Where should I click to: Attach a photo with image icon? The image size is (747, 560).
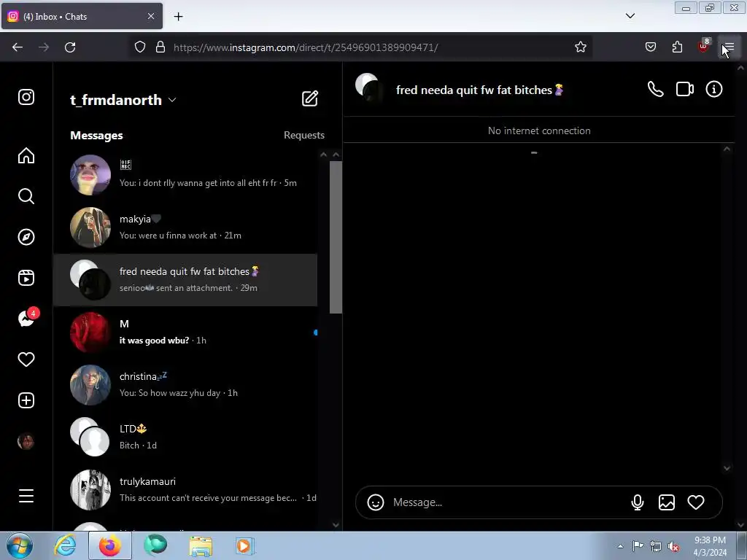click(x=667, y=502)
